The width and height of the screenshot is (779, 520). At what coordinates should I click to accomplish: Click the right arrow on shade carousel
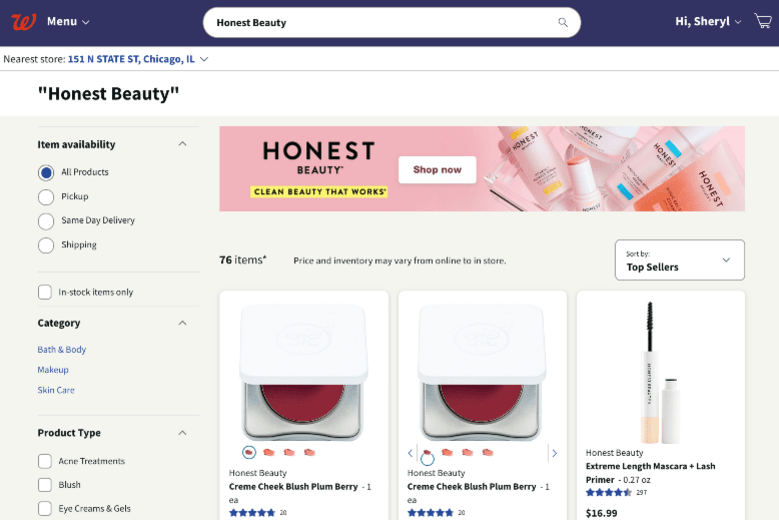tap(554, 453)
